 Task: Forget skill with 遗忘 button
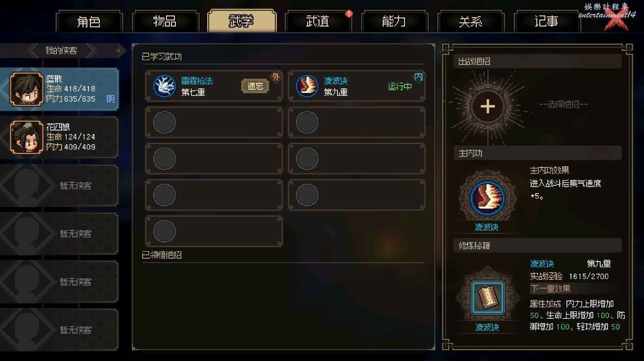255,86
